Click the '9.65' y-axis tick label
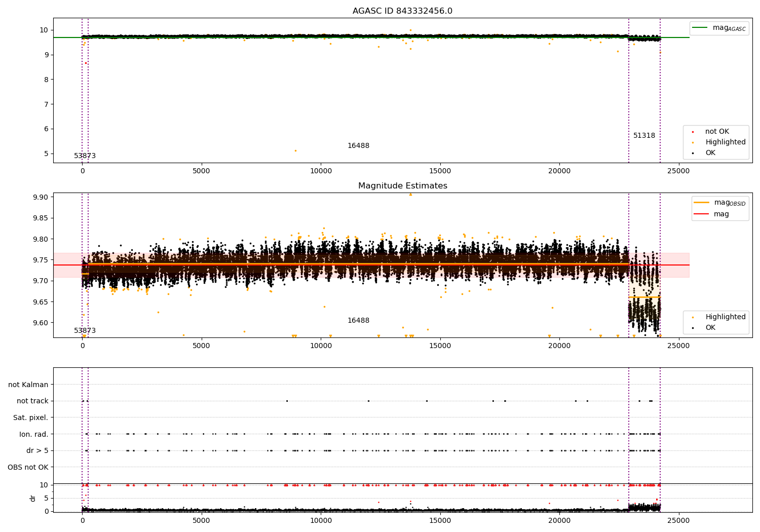The image size is (760, 532). tap(41, 302)
